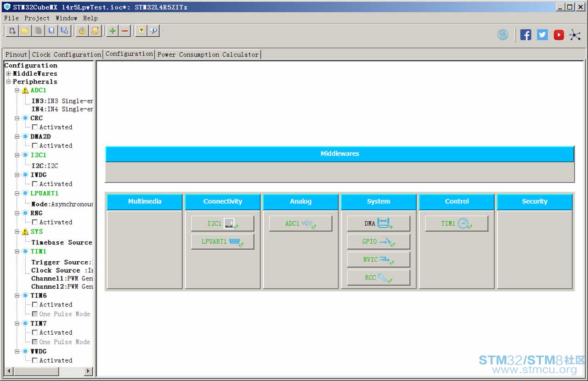Click the round anniversary badge icon

[x=503, y=35]
